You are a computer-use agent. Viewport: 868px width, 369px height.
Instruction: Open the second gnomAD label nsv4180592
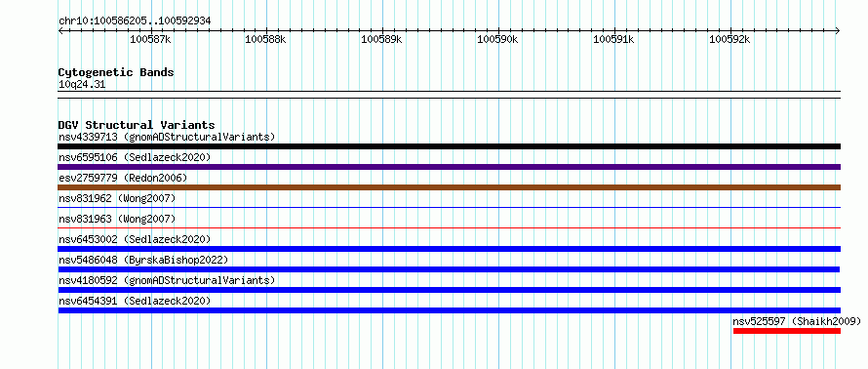(167, 280)
